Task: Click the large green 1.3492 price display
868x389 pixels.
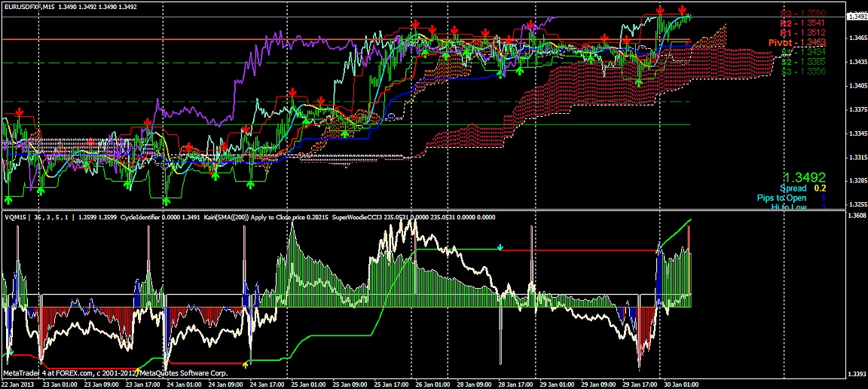Action: pos(805,176)
